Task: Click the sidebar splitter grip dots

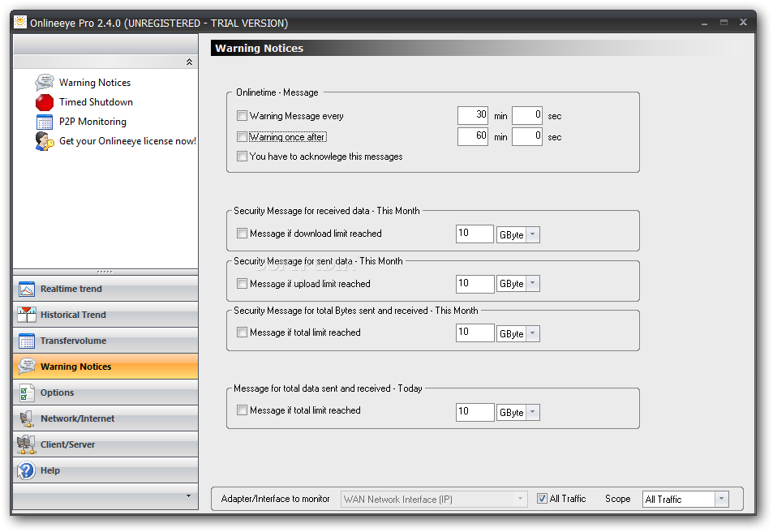Action: pyautogui.click(x=105, y=272)
